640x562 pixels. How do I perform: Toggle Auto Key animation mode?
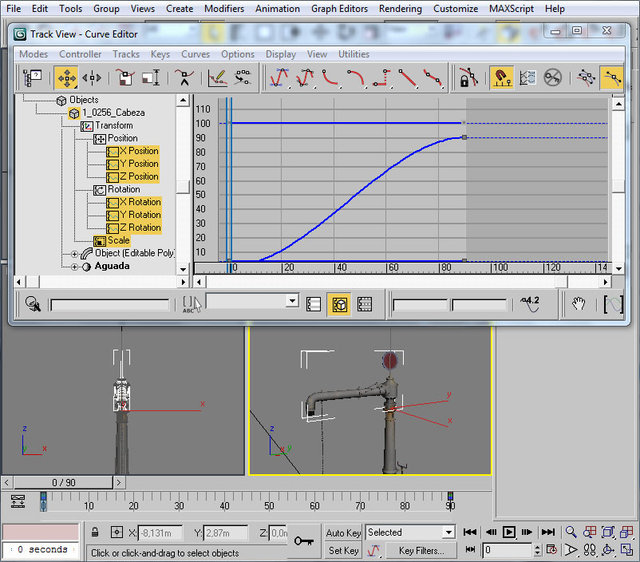tap(343, 533)
